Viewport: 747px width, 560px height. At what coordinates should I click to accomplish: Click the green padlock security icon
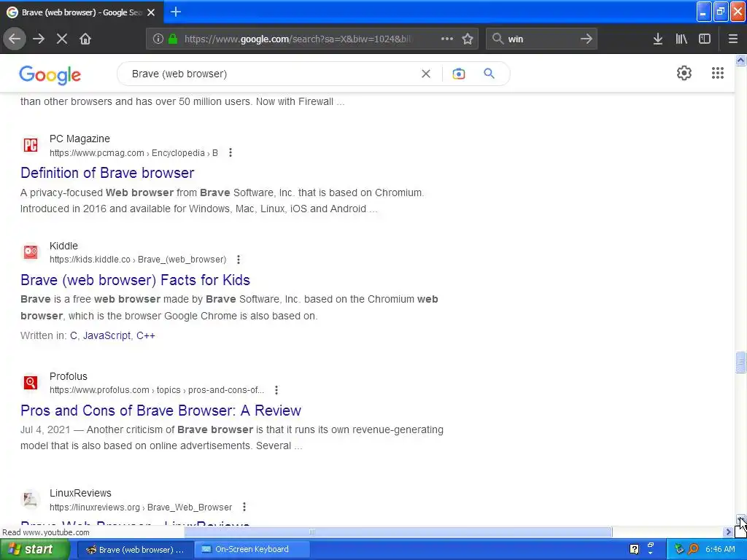(x=173, y=39)
